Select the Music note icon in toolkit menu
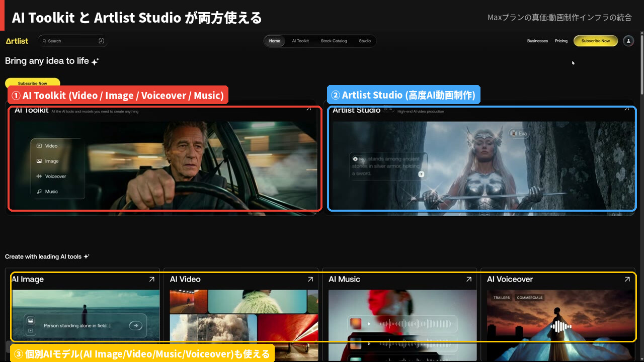The width and height of the screenshot is (644, 362). click(39, 192)
